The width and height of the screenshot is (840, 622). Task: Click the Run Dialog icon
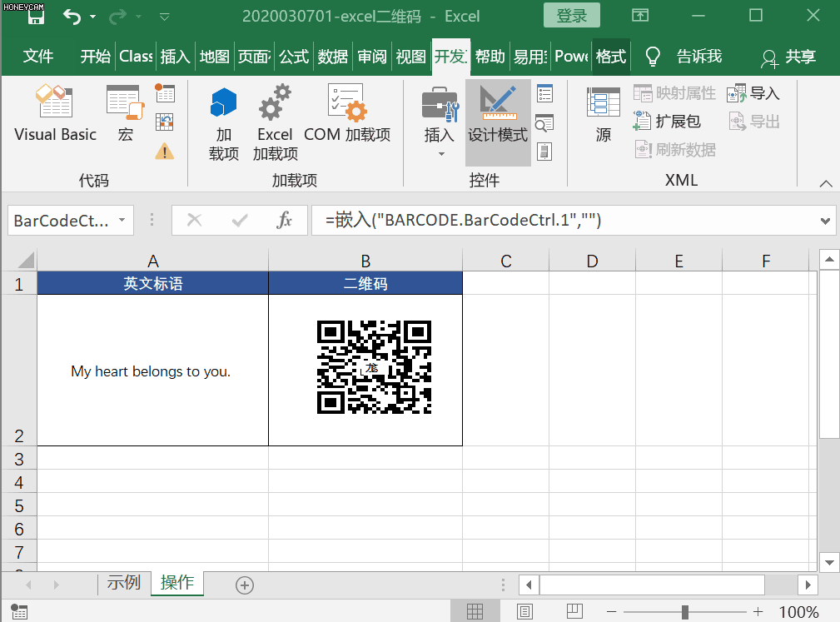tap(544, 152)
